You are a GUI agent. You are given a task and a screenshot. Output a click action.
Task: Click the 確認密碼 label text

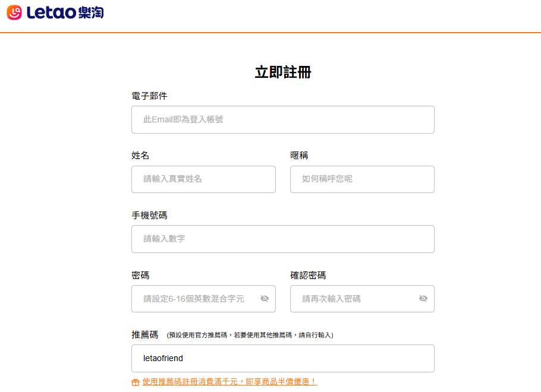point(308,275)
